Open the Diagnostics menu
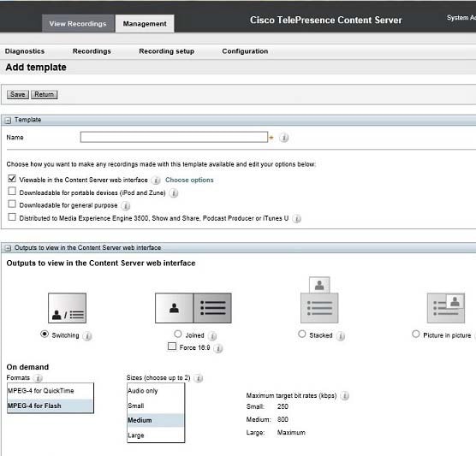Image resolution: width=476 pixels, height=456 pixels. click(25, 51)
